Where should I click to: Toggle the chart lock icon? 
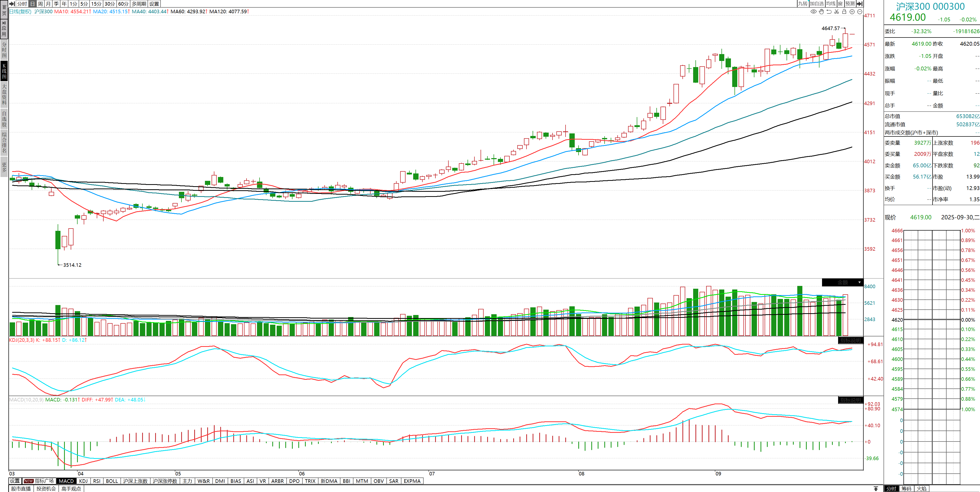coord(844,11)
